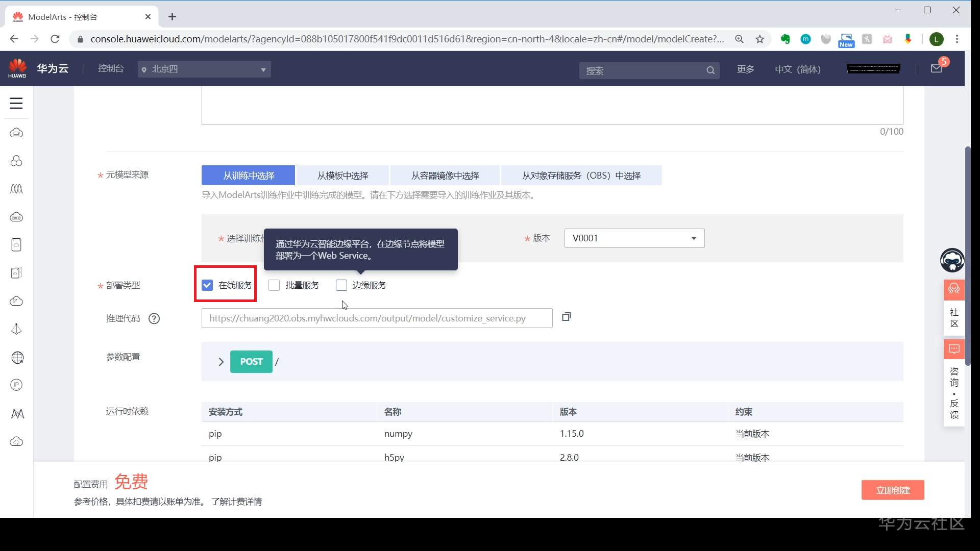Image resolution: width=980 pixels, height=551 pixels.
Task: Open the 北京四 region dropdown
Action: pyautogui.click(x=204, y=69)
